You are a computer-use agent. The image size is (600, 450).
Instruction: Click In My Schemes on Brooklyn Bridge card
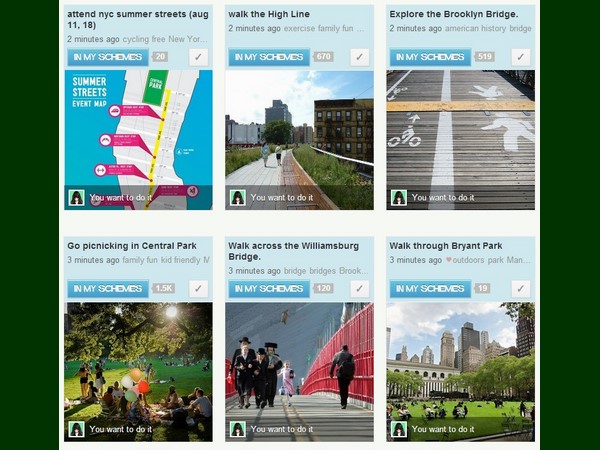coord(430,57)
